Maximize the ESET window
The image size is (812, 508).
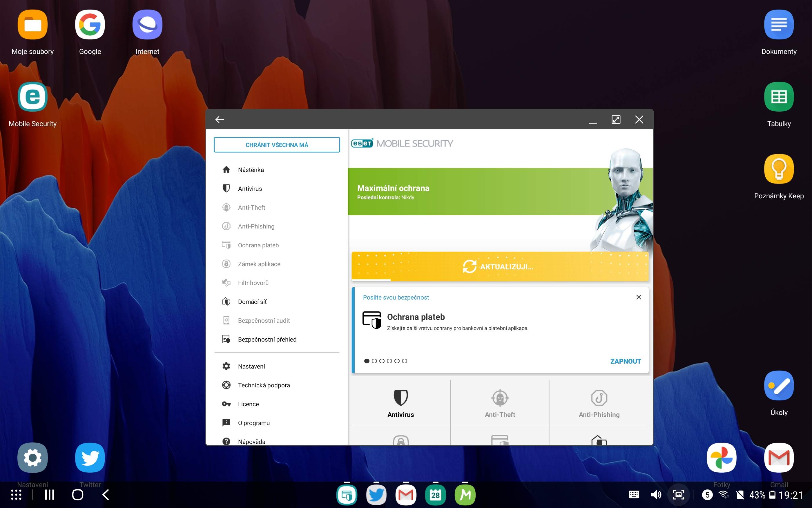616,120
